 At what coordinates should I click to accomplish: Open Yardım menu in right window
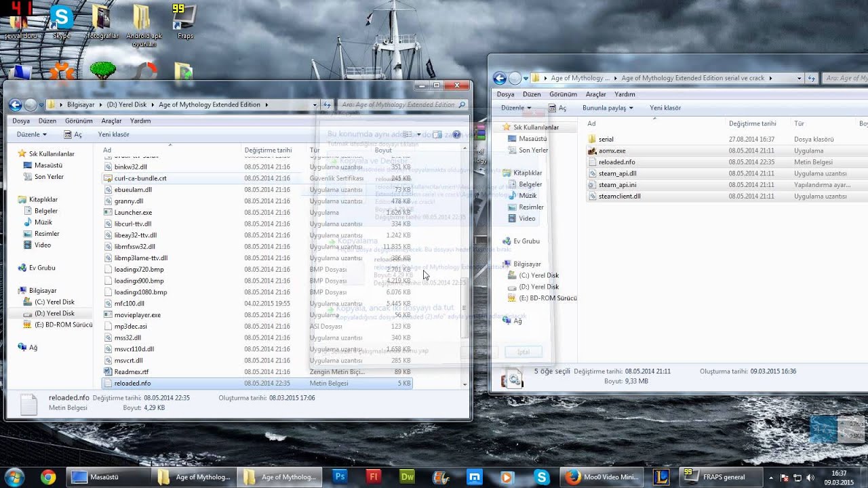[625, 94]
